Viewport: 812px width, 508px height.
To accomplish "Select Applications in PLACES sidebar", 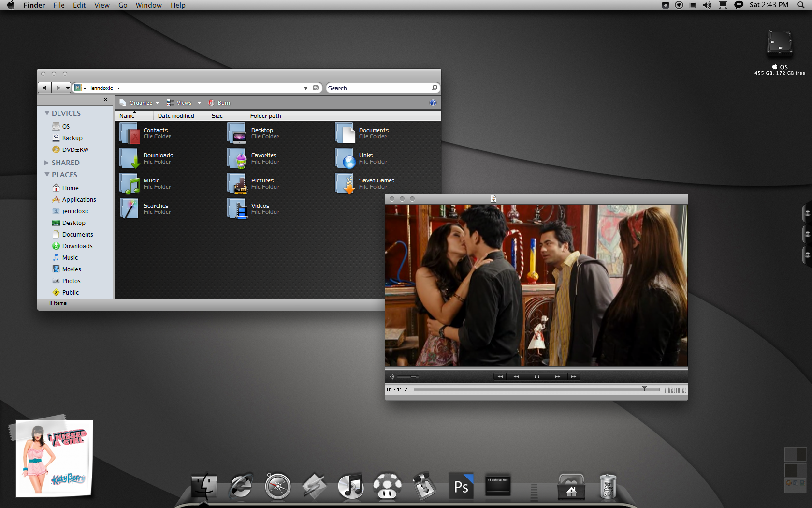I will click(x=74, y=199).
